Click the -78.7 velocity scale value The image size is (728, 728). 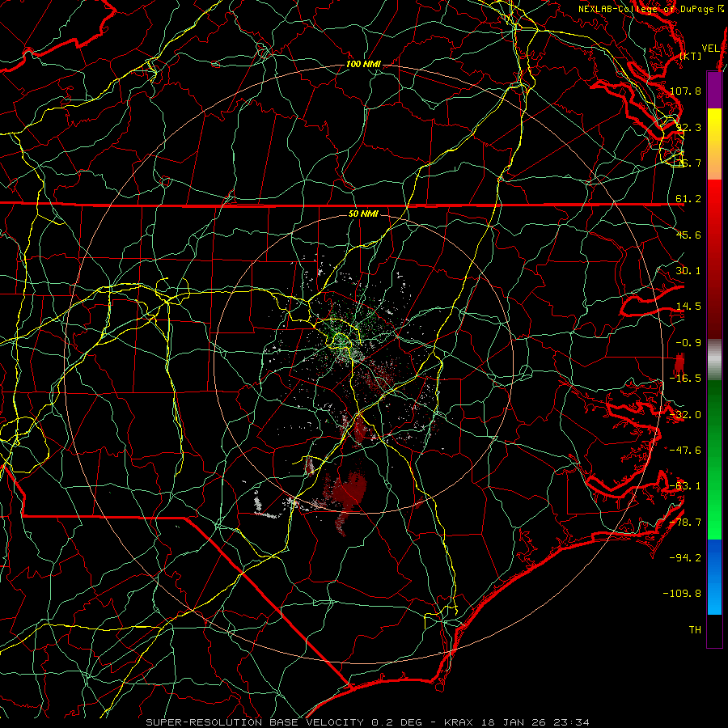tap(685, 523)
